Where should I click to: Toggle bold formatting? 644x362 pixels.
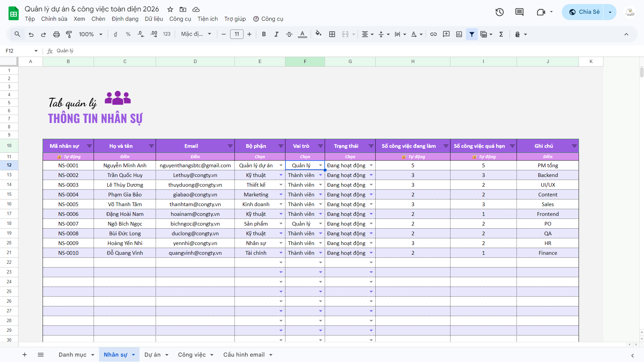click(264, 34)
